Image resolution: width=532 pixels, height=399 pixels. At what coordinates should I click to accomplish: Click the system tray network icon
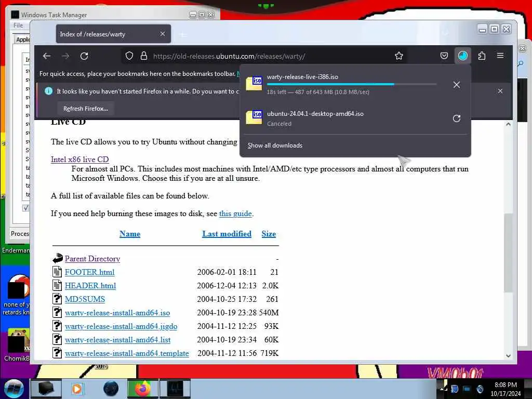pos(467,389)
